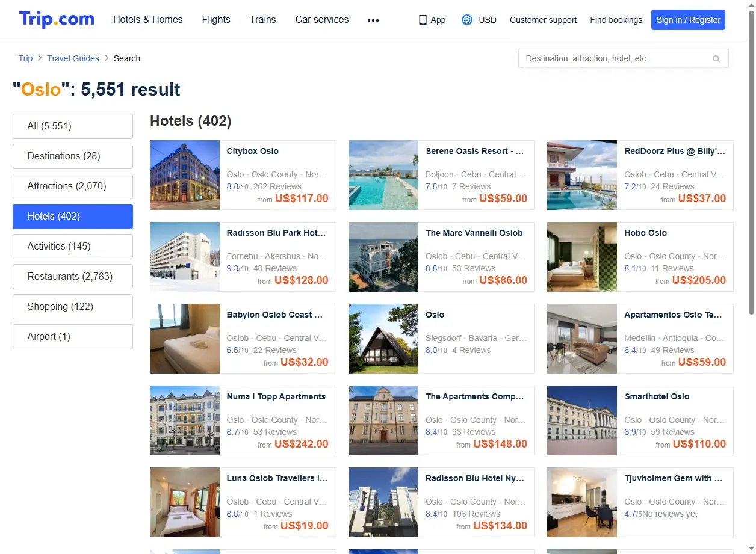Open Customer support link
The width and height of the screenshot is (756, 554).
click(x=543, y=20)
